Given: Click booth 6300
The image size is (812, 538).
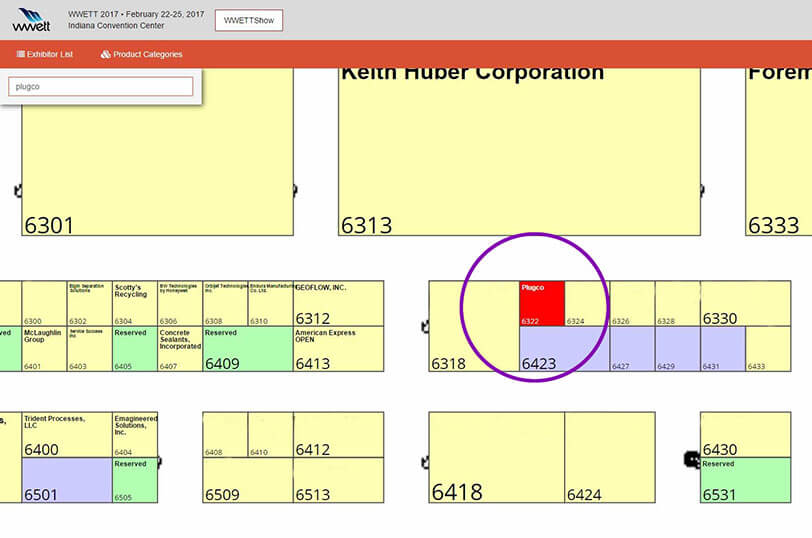Looking at the screenshot, I should [44, 303].
